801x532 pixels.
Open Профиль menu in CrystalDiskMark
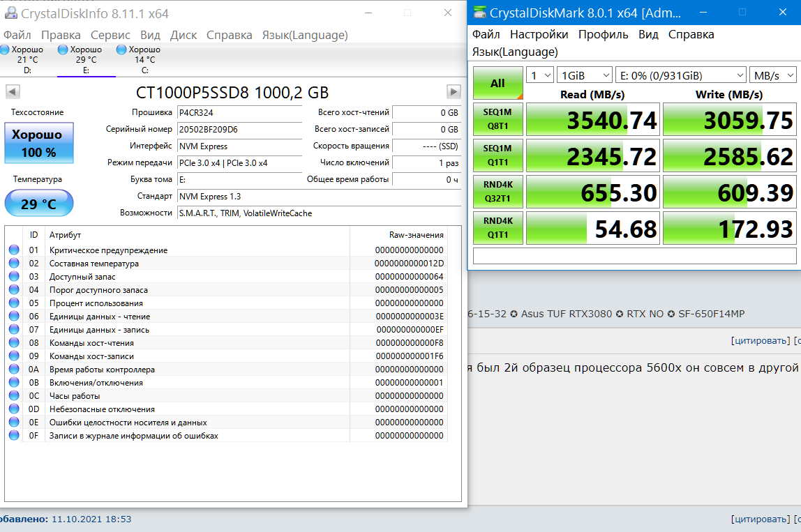point(604,34)
